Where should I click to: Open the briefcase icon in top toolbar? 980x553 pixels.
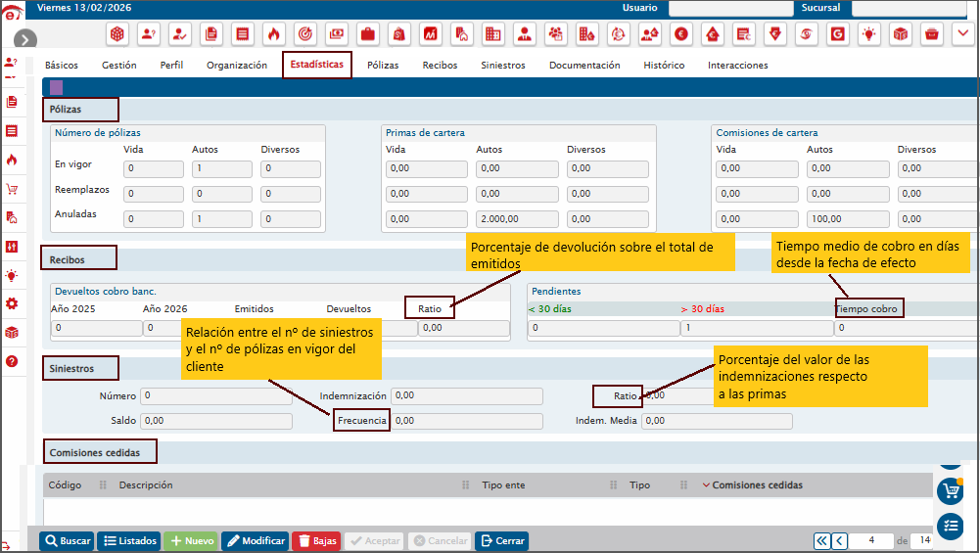point(368,34)
